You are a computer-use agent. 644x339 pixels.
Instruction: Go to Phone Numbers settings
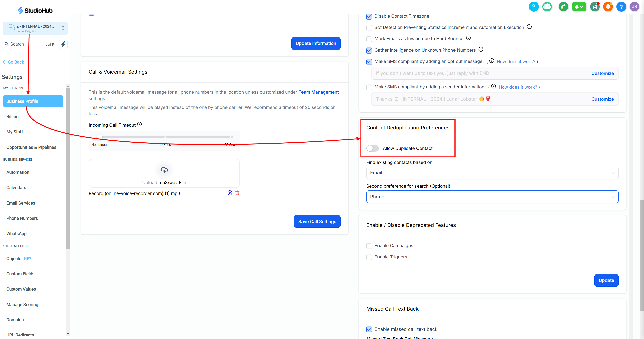tap(22, 218)
